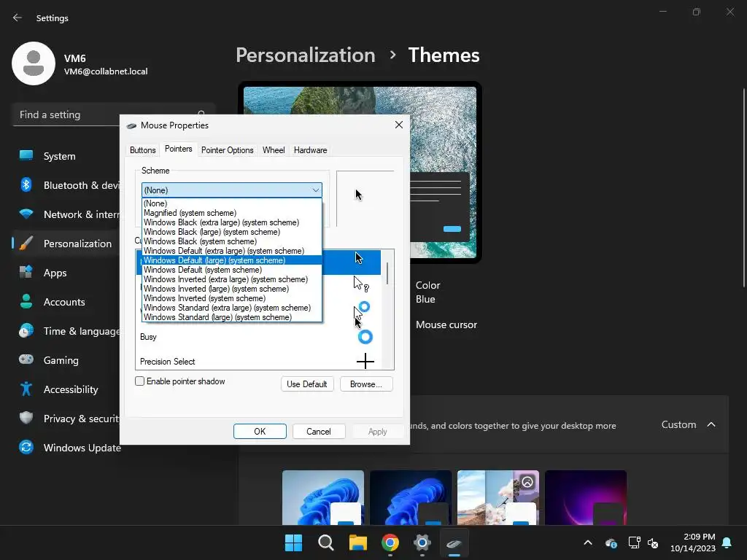The height and width of the screenshot is (560, 747).
Task: Choose Windows Black (large) scheme
Action: [x=232, y=232]
